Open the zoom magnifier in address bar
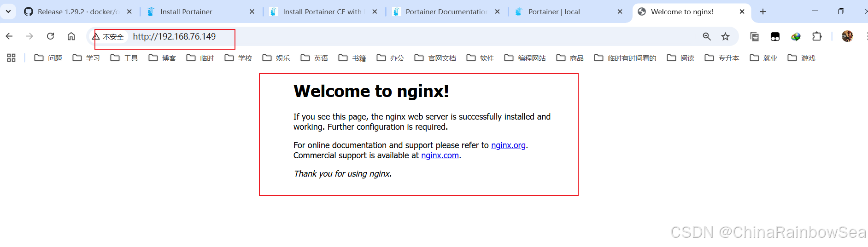The width and height of the screenshot is (868, 247). [707, 36]
